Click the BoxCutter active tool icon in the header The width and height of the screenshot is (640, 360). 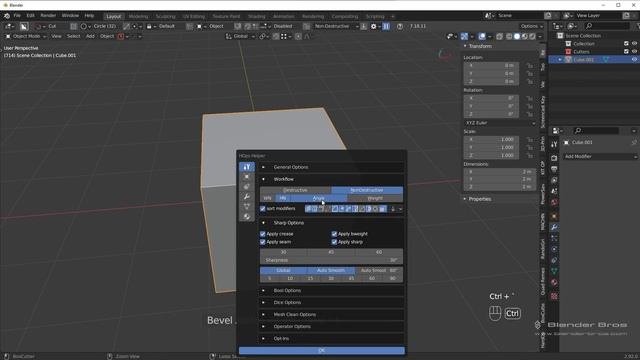click(x=24, y=26)
